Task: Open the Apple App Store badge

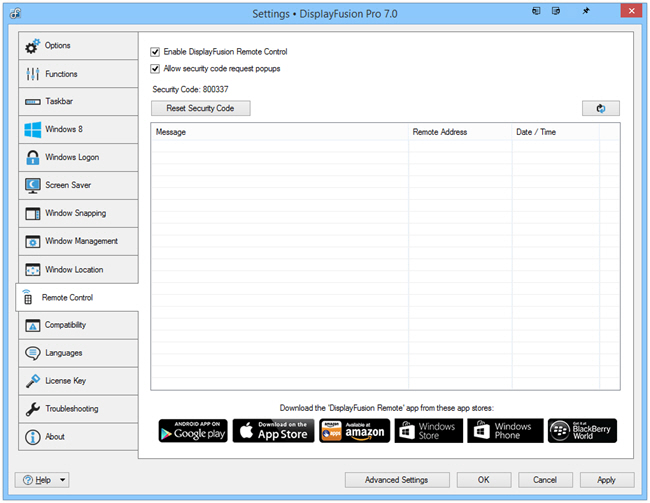Action: tap(273, 430)
